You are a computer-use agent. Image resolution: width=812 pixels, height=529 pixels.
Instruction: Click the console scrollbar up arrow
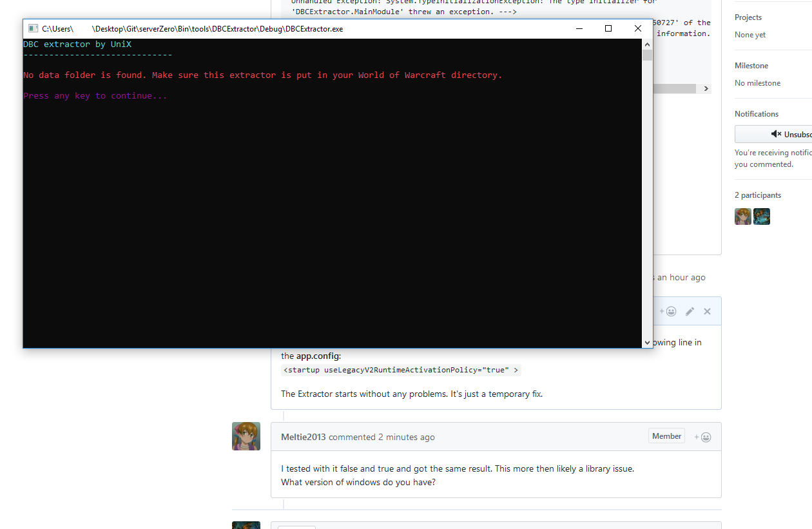click(647, 44)
